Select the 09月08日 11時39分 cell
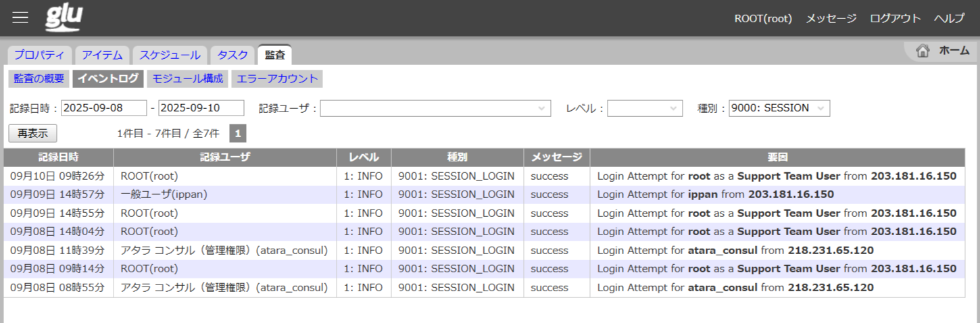Image resolution: width=980 pixels, height=323 pixels. pyautogui.click(x=58, y=250)
